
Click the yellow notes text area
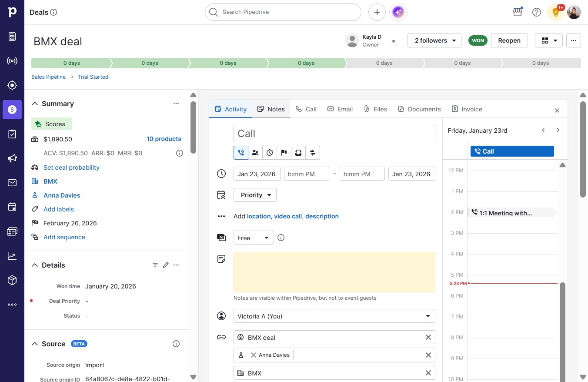(334, 272)
